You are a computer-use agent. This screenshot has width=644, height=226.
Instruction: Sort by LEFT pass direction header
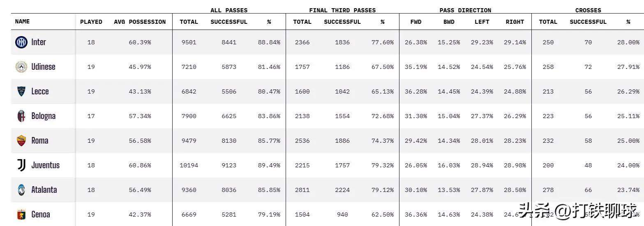(x=482, y=22)
